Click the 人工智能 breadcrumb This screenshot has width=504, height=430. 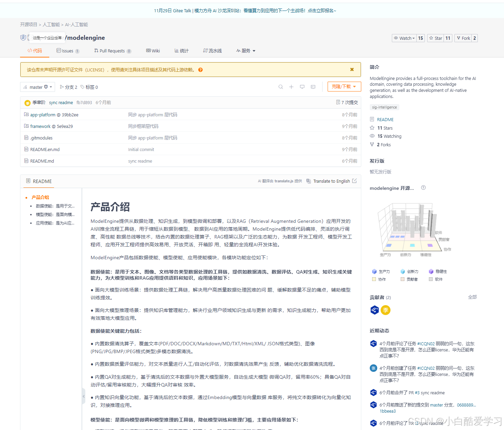(x=51, y=24)
